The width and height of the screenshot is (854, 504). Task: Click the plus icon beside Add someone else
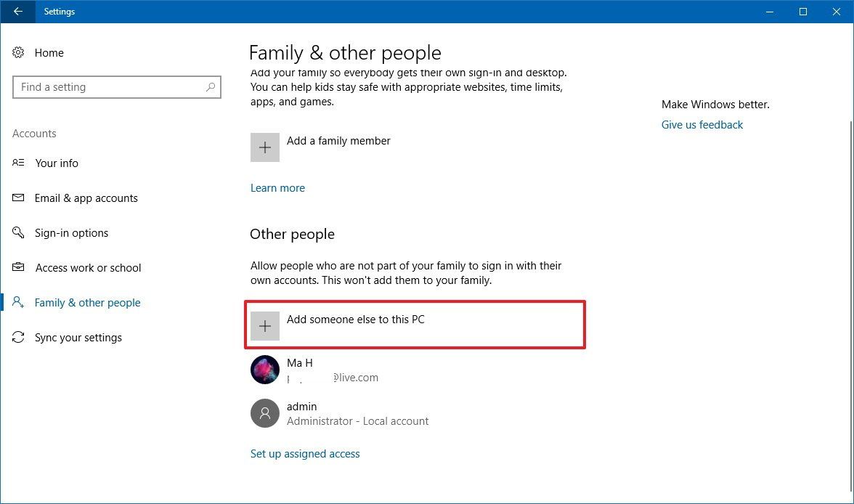pyautogui.click(x=265, y=325)
